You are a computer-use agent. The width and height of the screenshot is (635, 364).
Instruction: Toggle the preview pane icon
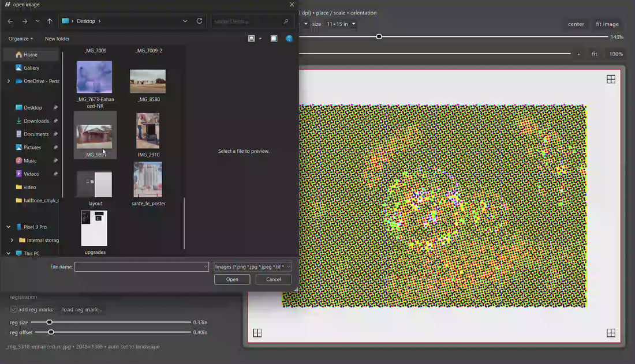[274, 39]
